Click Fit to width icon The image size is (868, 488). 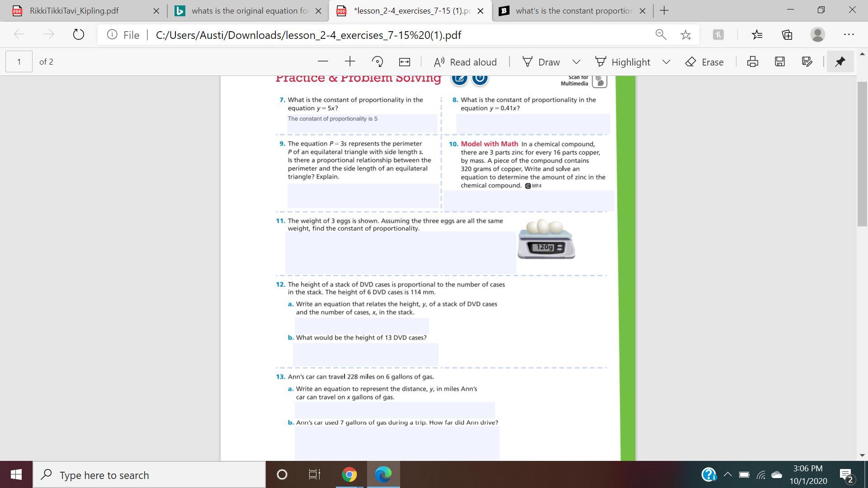tap(405, 61)
